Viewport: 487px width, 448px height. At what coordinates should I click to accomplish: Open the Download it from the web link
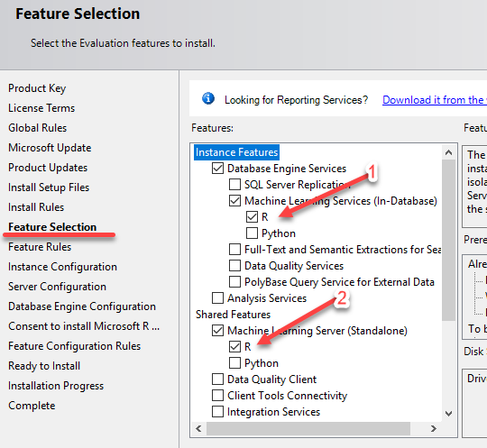[435, 100]
